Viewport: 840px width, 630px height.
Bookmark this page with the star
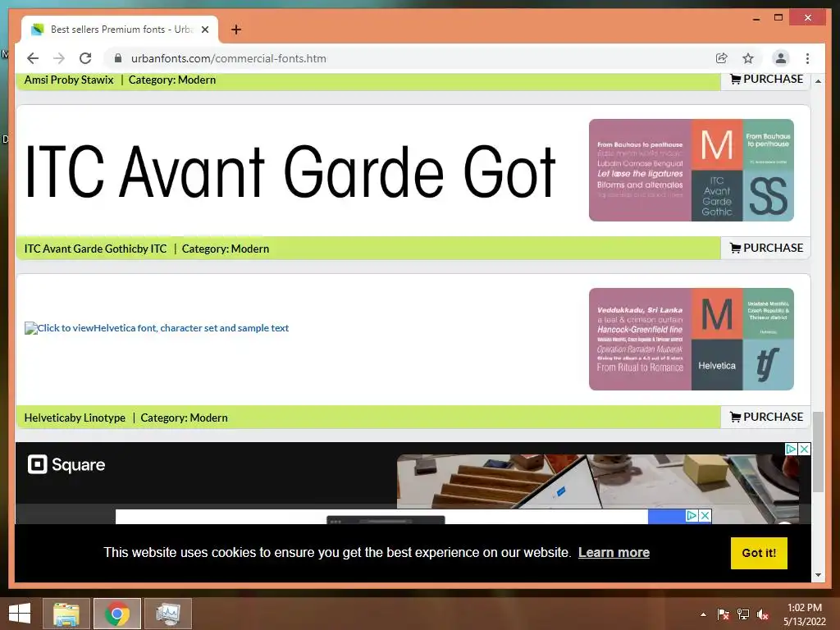pyautogui.click(x=748, y=58)
